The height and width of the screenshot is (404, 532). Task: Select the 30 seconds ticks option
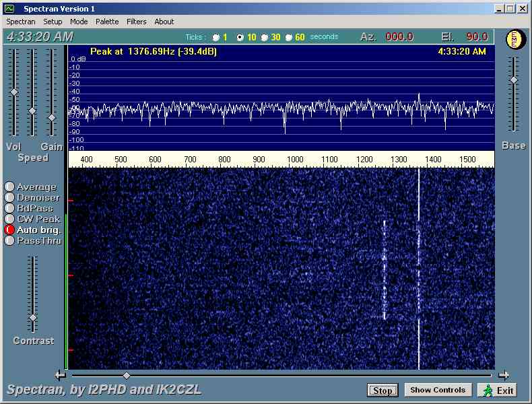[x=265, y=38]
